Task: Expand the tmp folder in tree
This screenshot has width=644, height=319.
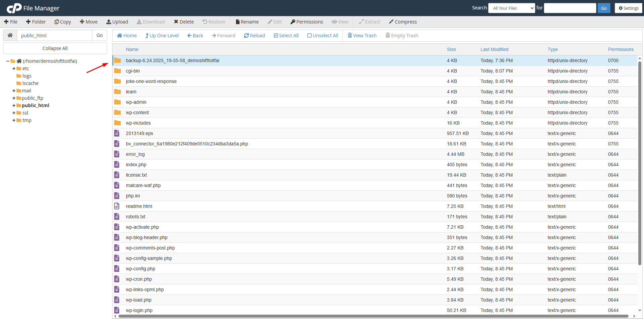Action: [x=14, y=120]
